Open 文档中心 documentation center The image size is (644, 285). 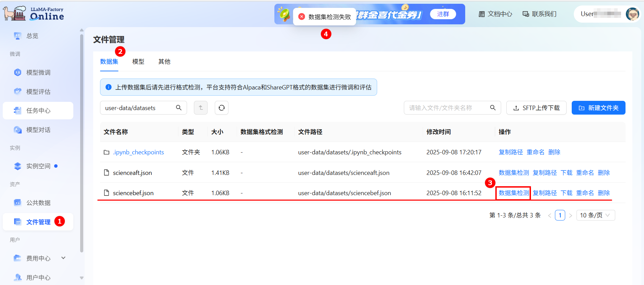(x=495, y=14)
